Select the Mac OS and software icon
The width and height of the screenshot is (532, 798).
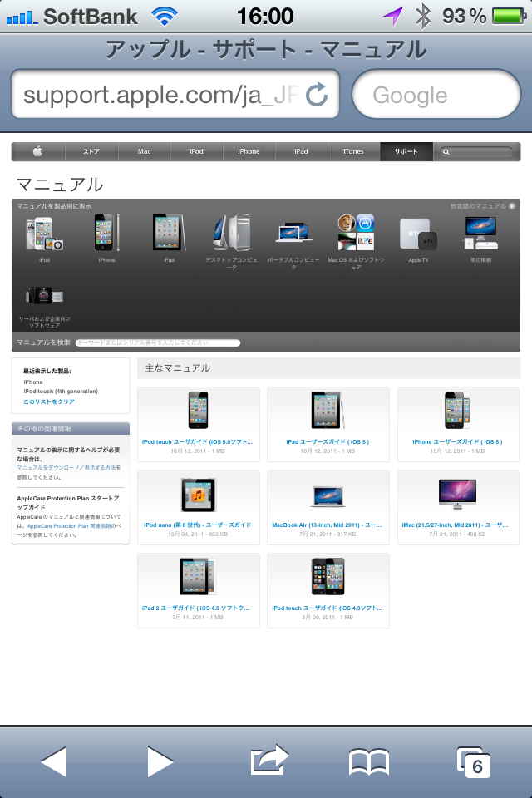[x=356, y=232]
